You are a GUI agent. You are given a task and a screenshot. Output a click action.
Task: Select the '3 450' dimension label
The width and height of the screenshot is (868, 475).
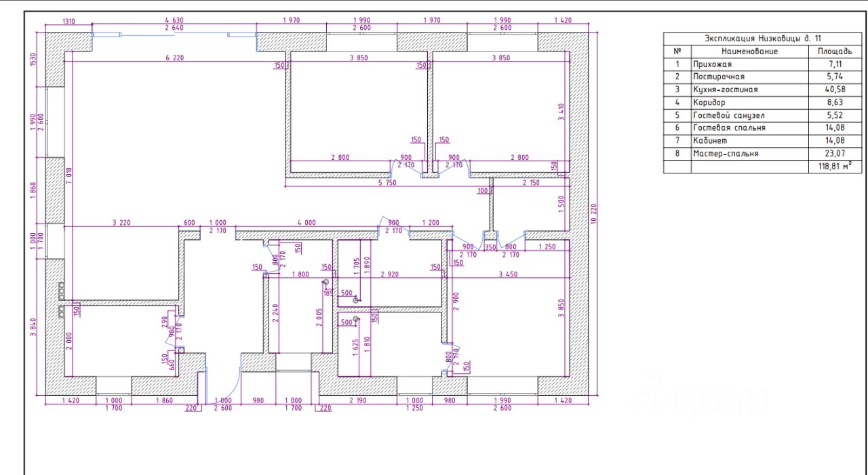pyautogui.click(x=509, y=274)
